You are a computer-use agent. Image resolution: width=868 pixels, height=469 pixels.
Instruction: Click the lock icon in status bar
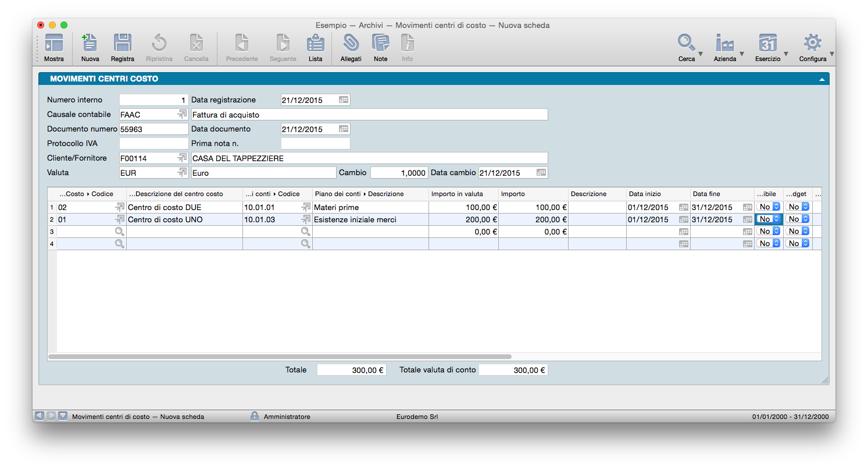(x=255, y=417)
